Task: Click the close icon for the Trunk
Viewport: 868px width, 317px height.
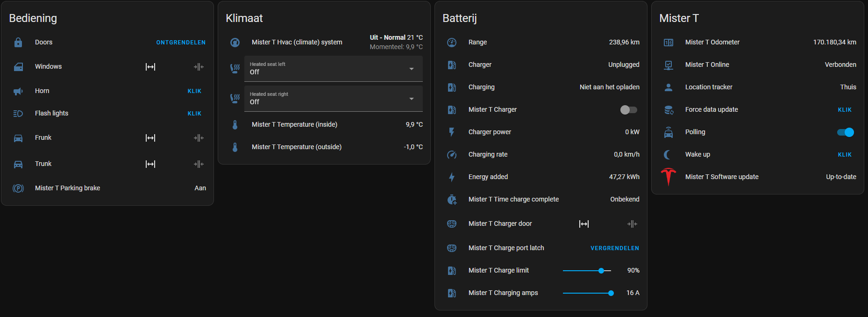Action: pyautogui.click(x=199, y=164)
